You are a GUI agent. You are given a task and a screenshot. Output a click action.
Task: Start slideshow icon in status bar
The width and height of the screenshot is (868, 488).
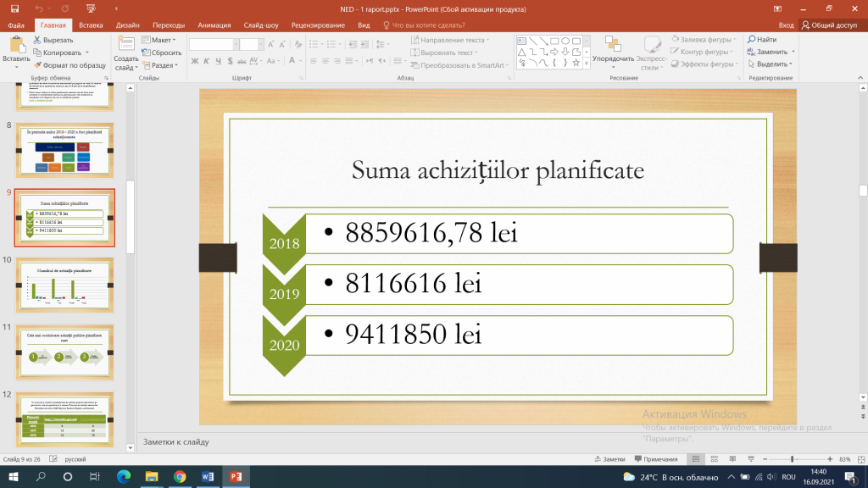pos(751,459)
